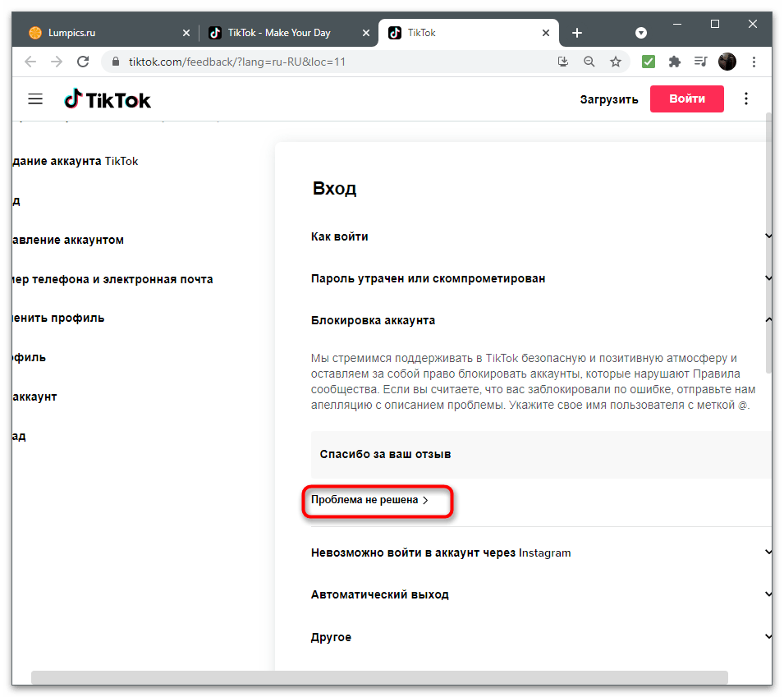Viewport: 784px width, 697px height.
Task: Open the zoom magnifier icon
Action: (589, 62)
